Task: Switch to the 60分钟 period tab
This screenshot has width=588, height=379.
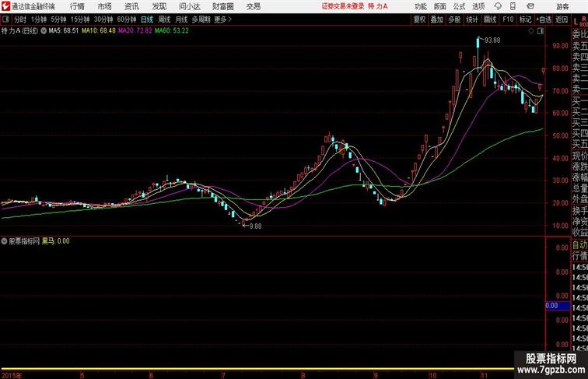Action: point(127,19)
